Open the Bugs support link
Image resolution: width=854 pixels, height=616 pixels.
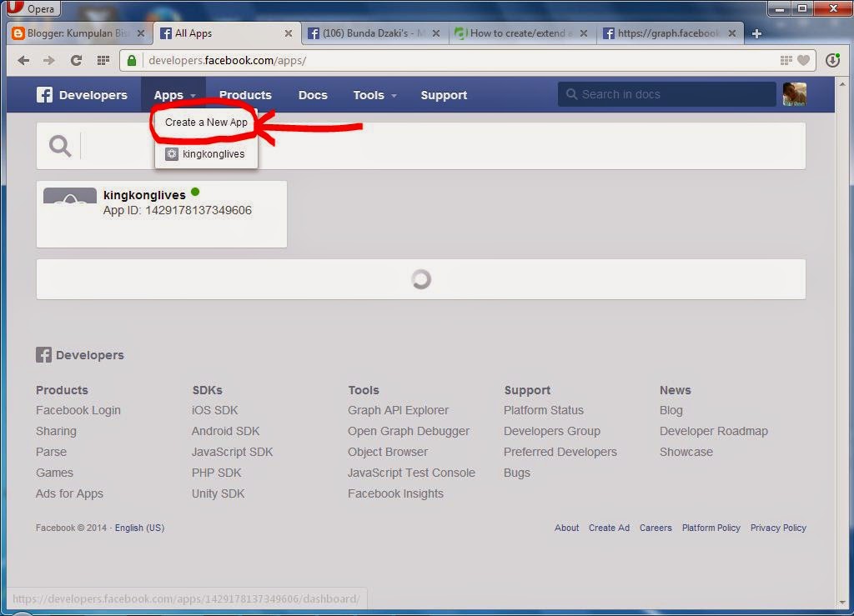pyautogui.click(x=517, y=473)
